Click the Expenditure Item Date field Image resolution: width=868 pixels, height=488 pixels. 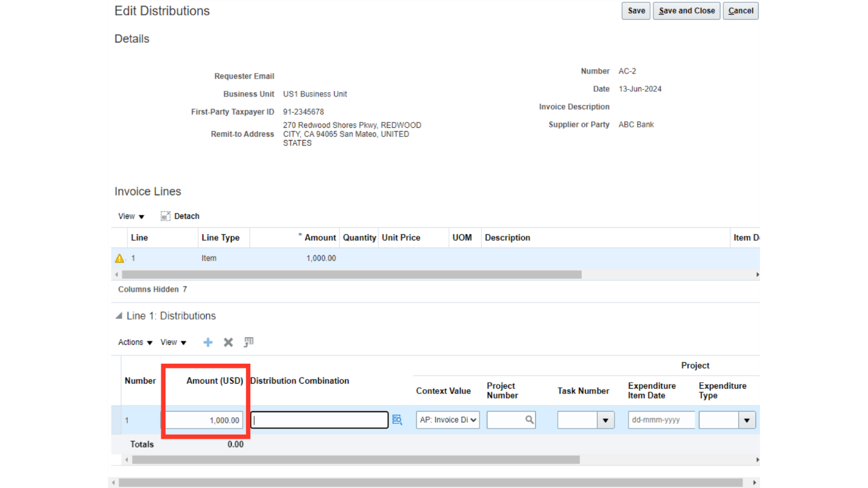click(x=661, y=420)
